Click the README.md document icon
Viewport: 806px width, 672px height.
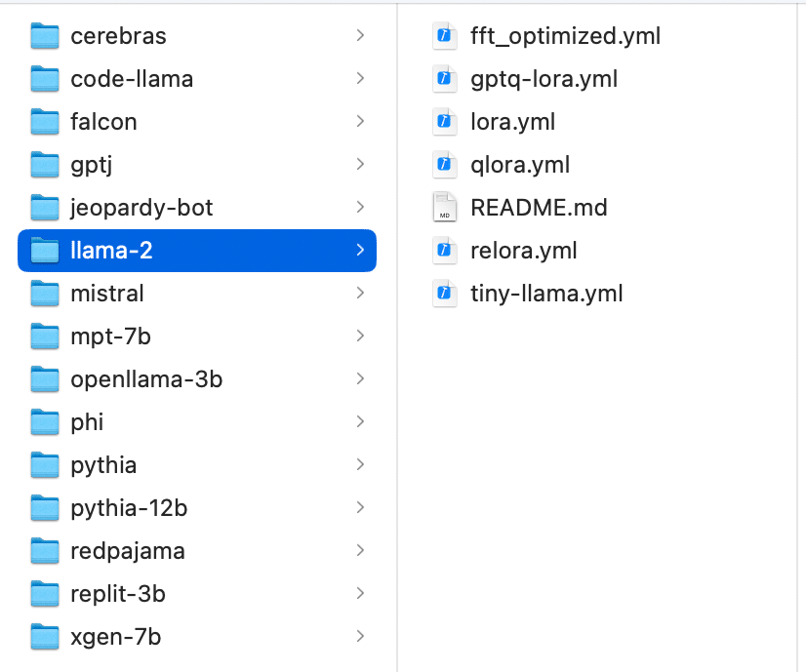tap(445, 208)
